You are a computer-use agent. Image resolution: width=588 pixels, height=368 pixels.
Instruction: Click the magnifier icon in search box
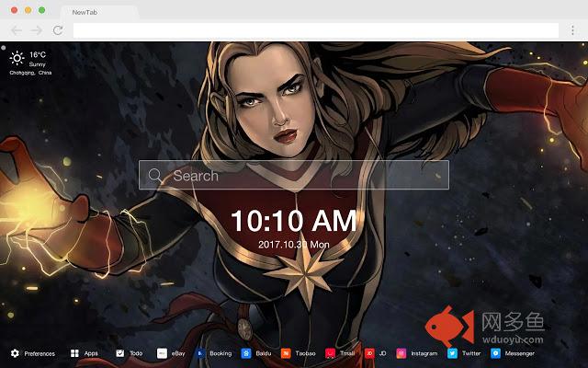click(x=155, y=176)
